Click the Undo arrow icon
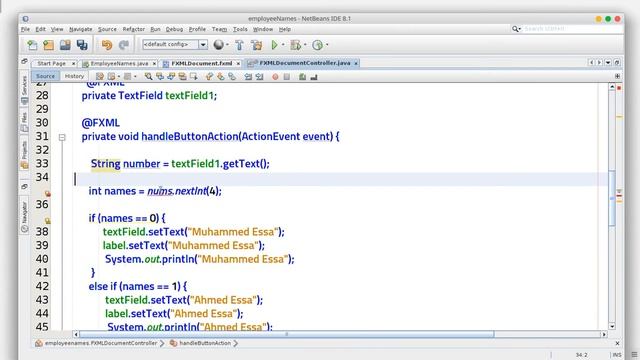 (107, 45)
